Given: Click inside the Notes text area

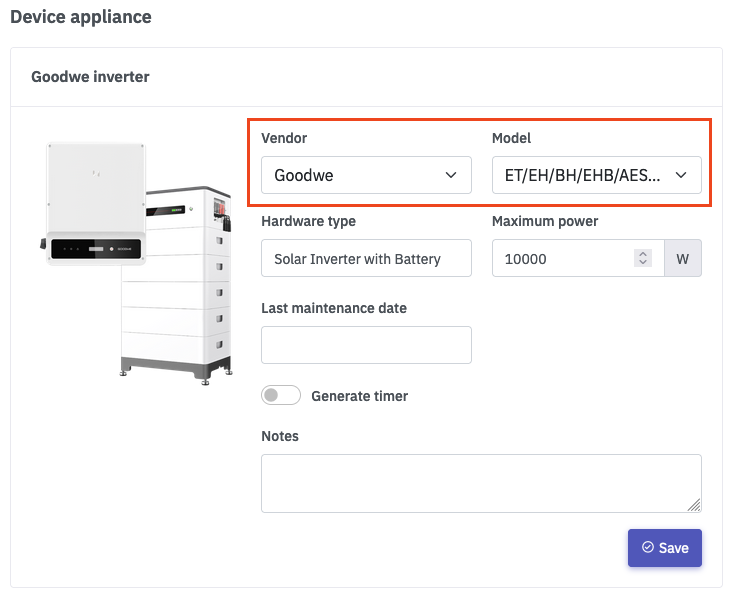Looking at the screenshot, I should (x=480, y=483).
